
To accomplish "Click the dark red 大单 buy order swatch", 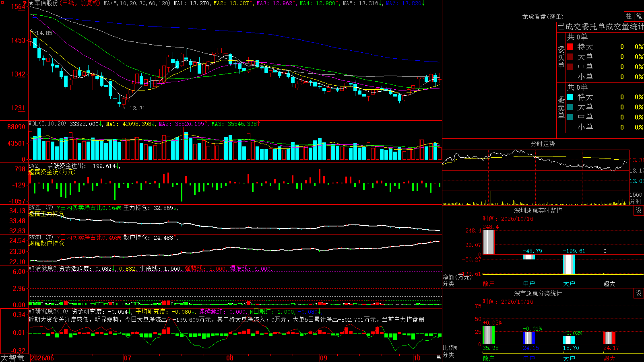I will (x=570, y=57).
